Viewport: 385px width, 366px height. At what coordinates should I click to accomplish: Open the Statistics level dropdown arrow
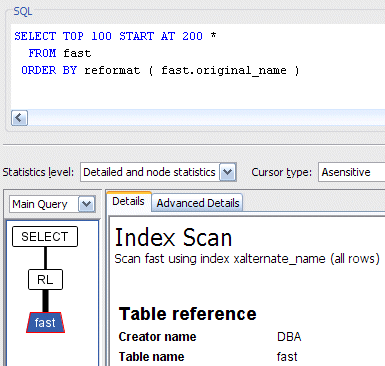228,172
